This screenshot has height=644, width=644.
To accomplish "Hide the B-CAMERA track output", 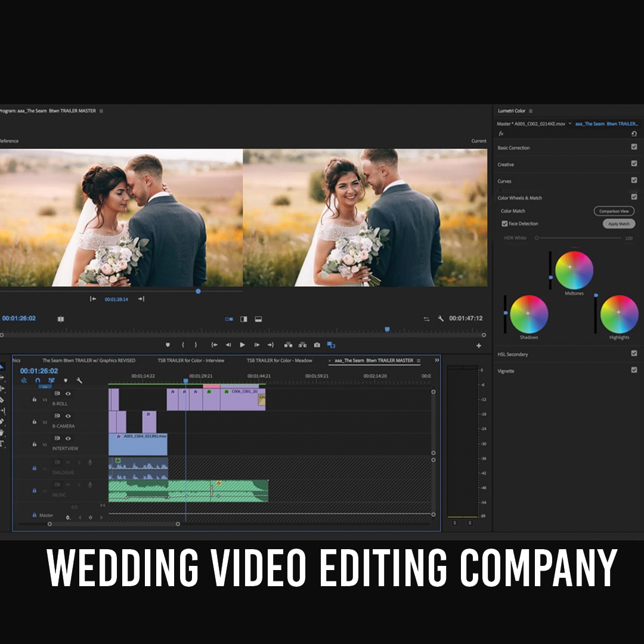I will [68, 416].
